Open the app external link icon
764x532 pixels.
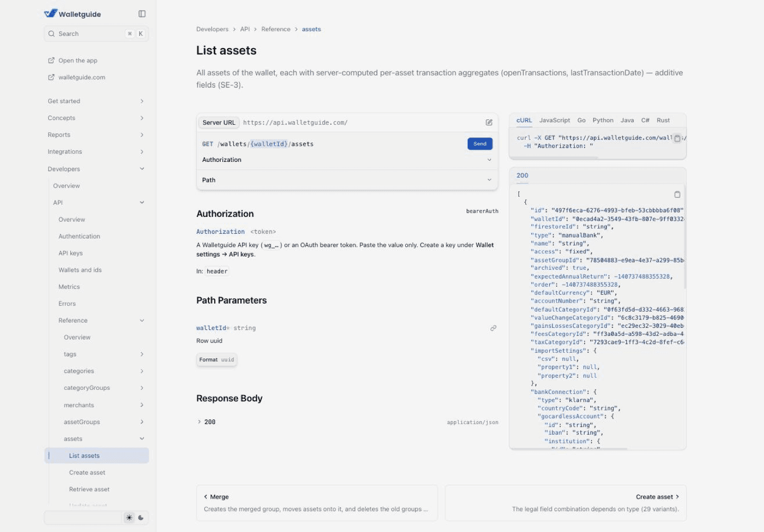[x=51, y=60]
